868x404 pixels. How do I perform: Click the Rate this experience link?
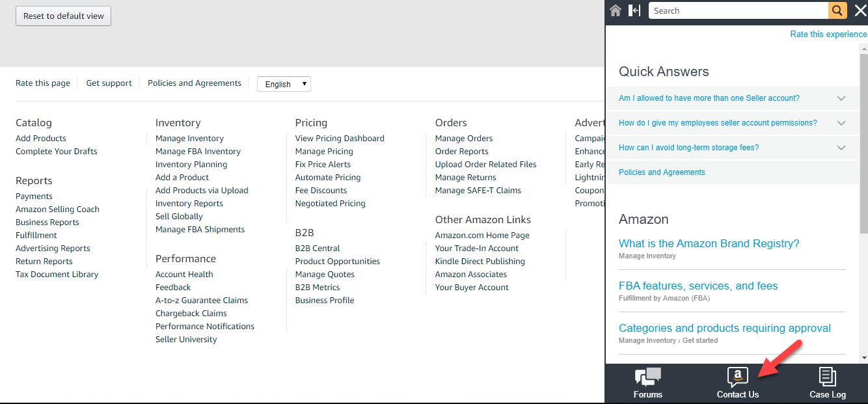click(x=828, y=34)
